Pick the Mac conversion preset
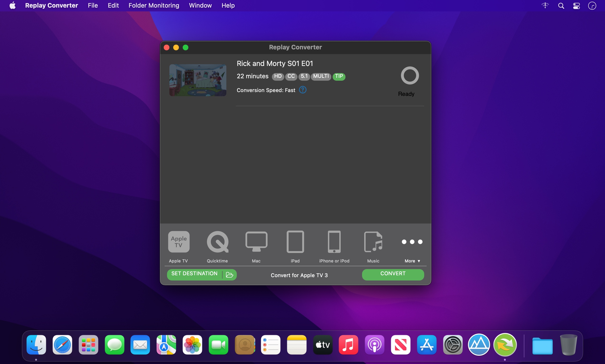Screen dimensions: 605x364 [256, 242]
